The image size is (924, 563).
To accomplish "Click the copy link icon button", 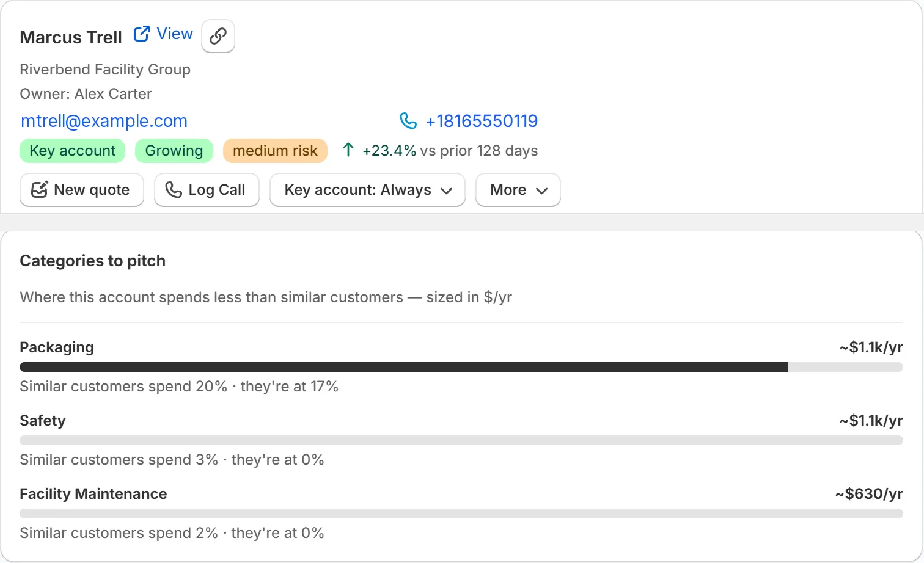I will (x=218, y=36).
